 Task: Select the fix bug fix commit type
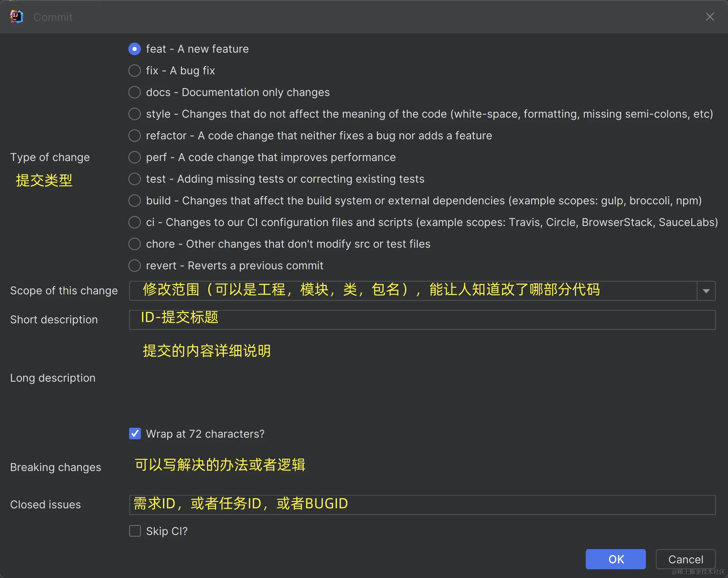pyautogui.click(x=134, y=71)
